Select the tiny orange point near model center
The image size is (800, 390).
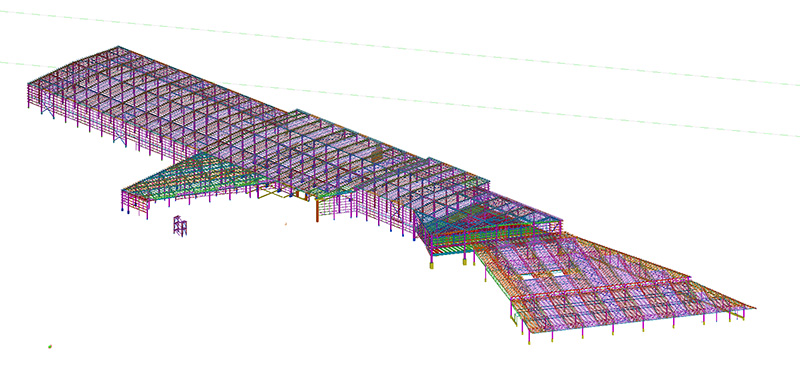click(x=286, y=223)
